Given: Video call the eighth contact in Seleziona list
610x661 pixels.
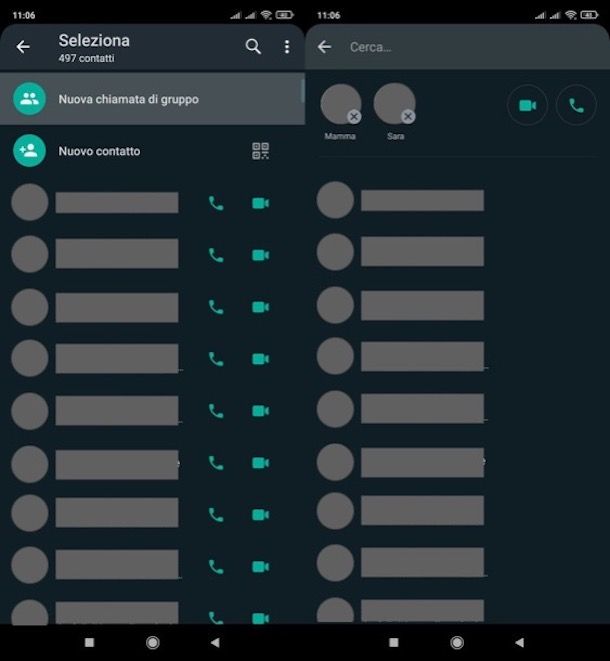Looking at the screenshot, I should pyautogui.click(x=261, y=567).
